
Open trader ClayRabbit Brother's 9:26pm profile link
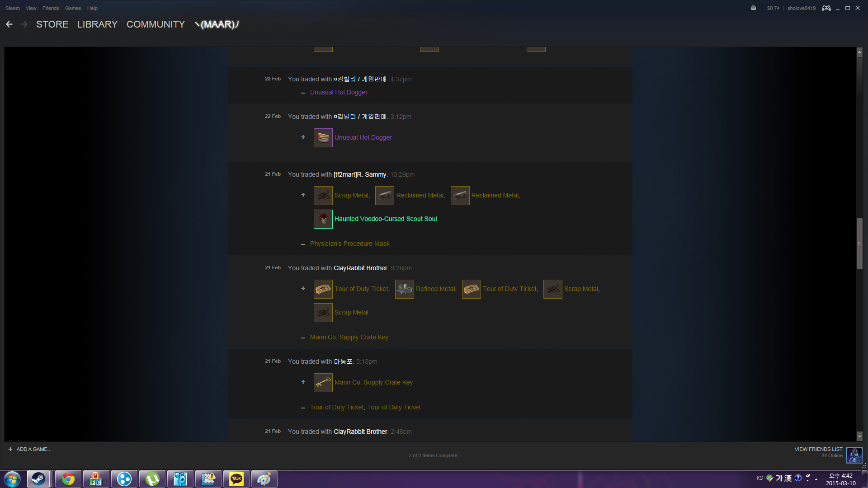tap(360, 268)
